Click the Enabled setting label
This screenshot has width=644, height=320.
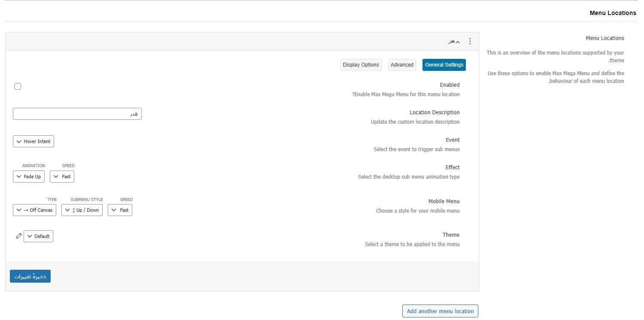point(450,85)
